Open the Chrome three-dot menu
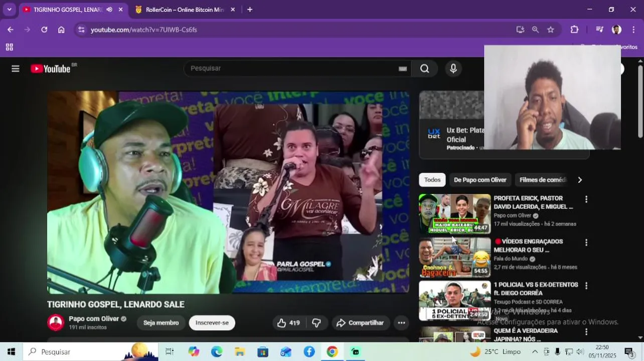 pyautogui.click(x=633, y=30)
